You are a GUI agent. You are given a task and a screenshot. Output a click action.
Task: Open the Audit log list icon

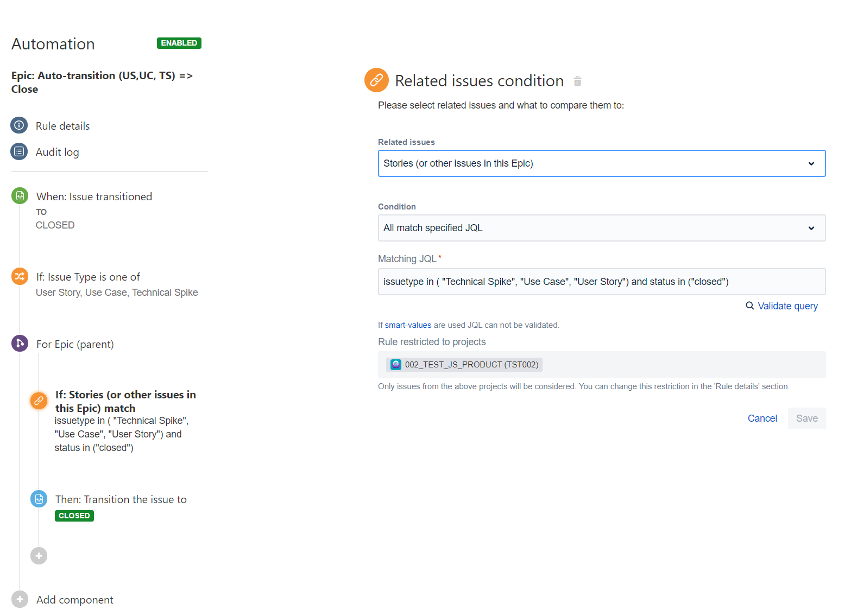pos(19,151)
